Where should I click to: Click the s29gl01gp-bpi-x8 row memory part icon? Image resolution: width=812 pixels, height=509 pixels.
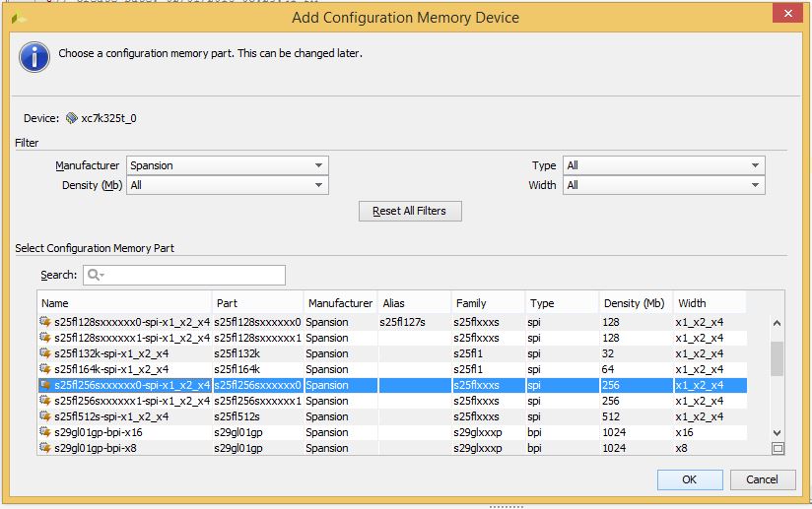pyautogui.click(x=45, y=448)
